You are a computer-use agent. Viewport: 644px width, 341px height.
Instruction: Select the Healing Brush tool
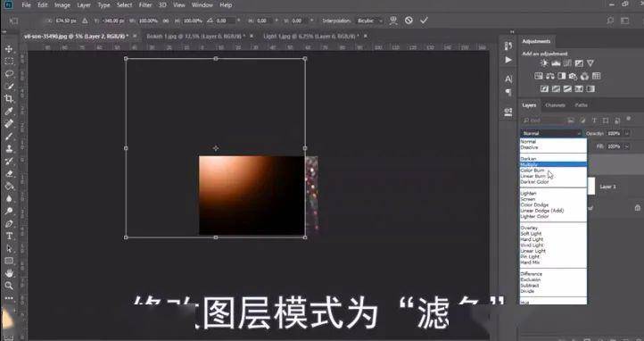(x=9, y=124)
